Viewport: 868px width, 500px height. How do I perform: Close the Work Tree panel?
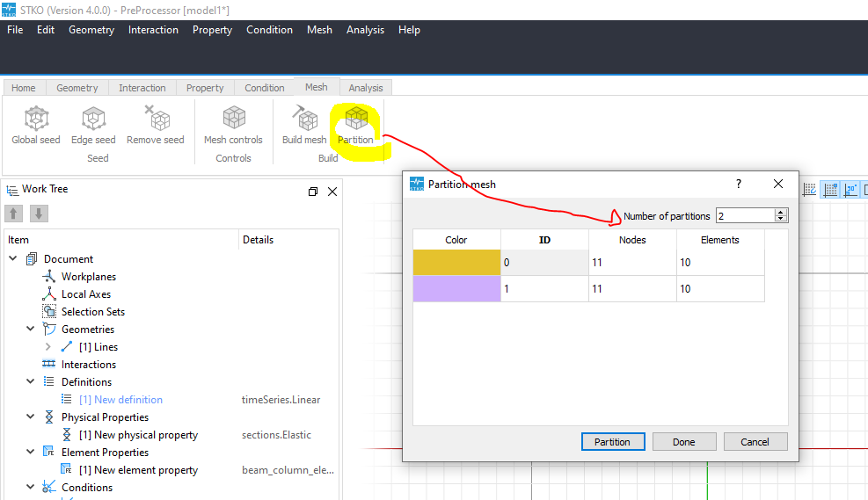pos(332,192)
